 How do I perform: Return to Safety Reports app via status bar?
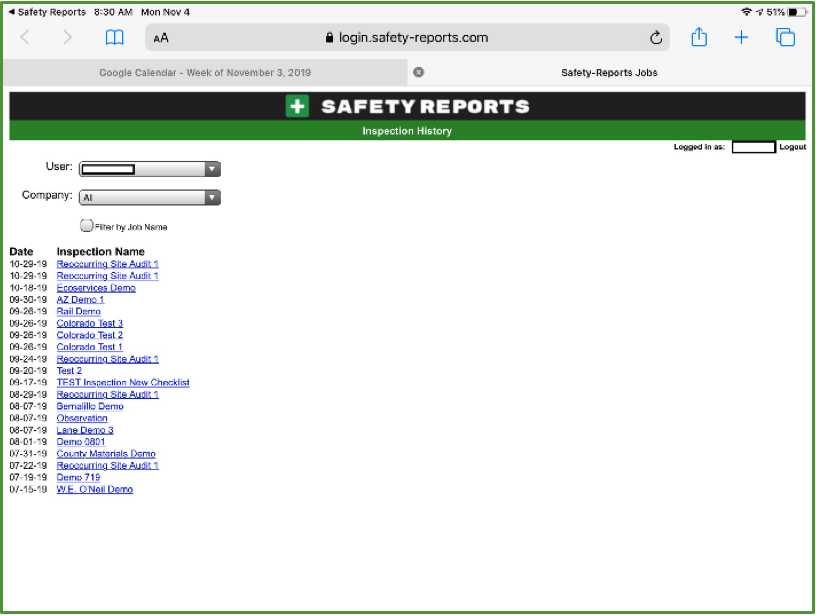click(47, 12)
